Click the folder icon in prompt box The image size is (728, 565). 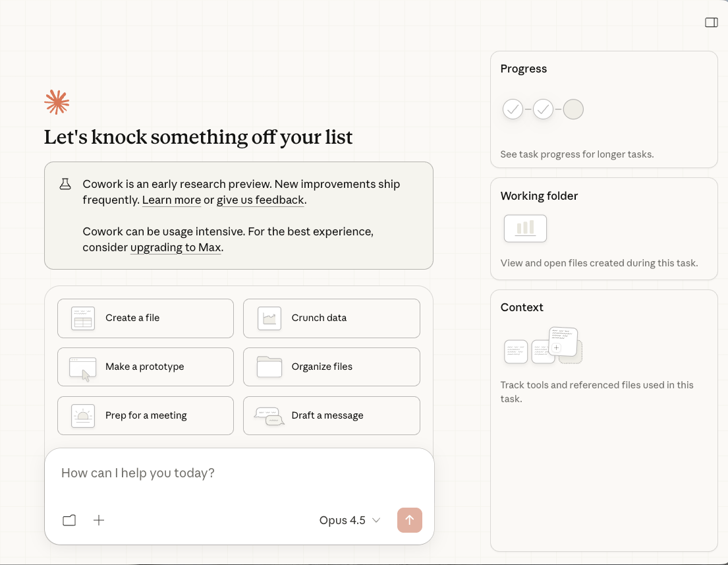click(69, 520)
